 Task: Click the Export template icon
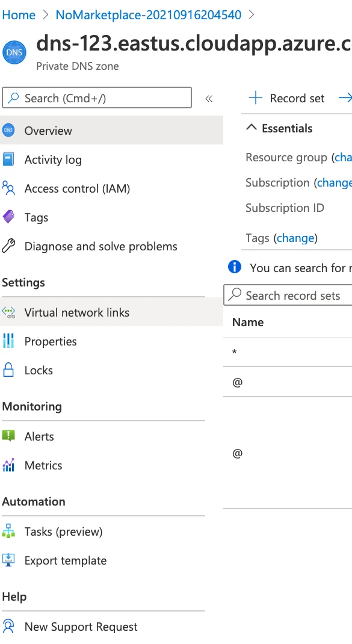pos(8,560)
